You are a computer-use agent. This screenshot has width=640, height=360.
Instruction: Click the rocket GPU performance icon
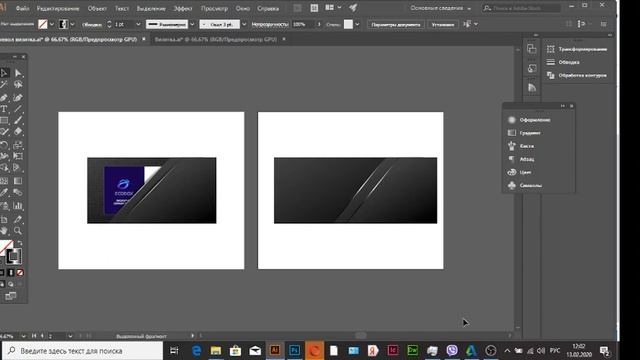[353, 8]
